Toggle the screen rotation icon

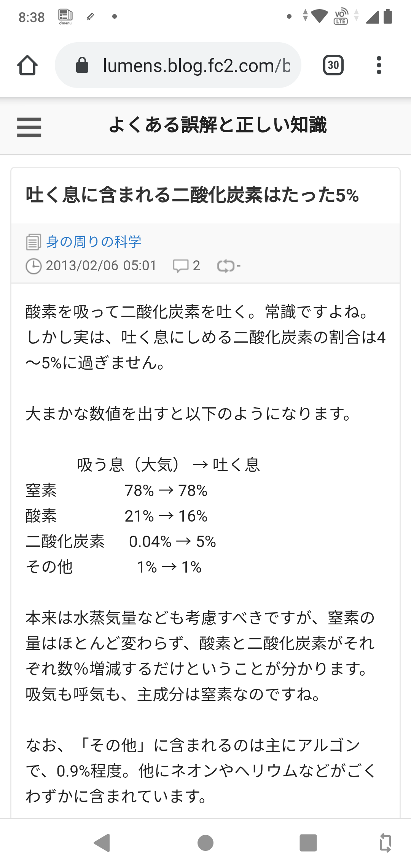385,842
